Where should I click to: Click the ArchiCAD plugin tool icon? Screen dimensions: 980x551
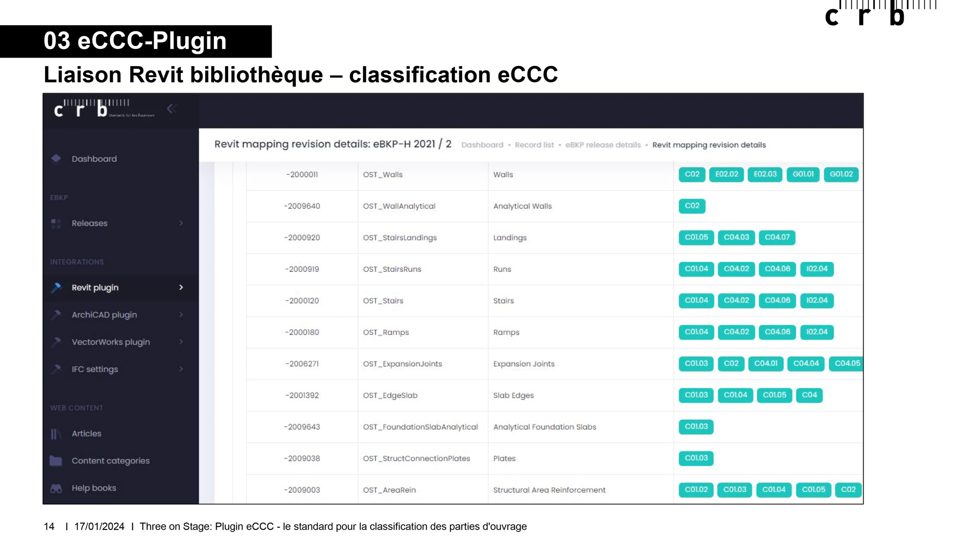[56, 315]
